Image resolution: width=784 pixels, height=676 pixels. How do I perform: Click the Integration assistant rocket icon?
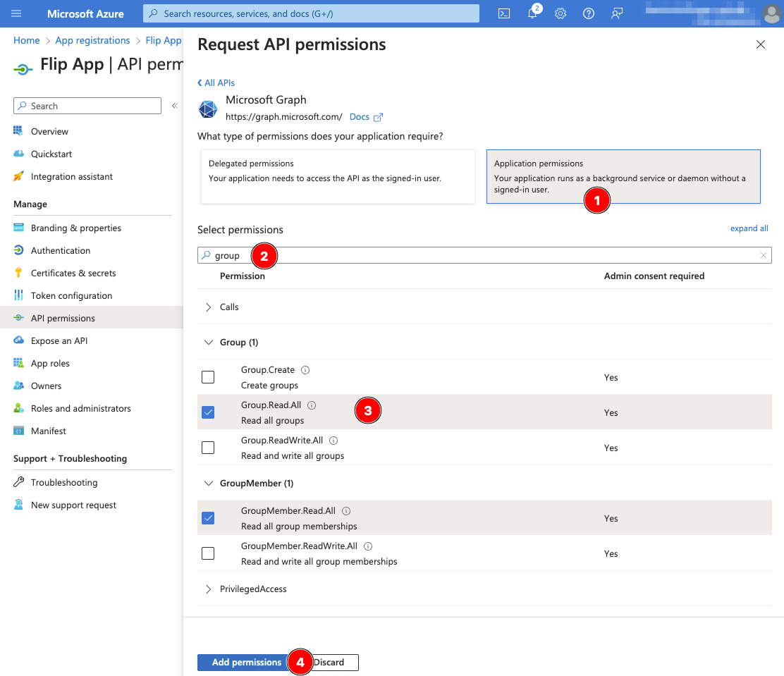click(18, 176)
